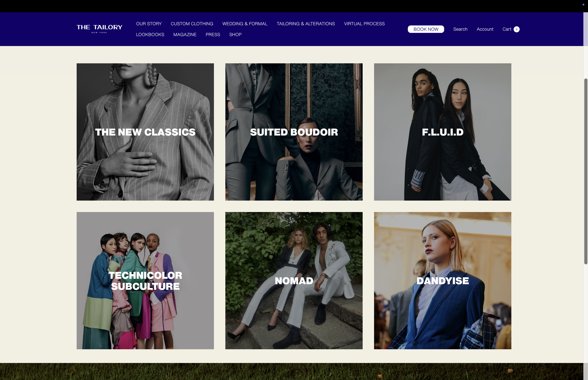Open Wedding & Formal navigation link

coord(245,24)
